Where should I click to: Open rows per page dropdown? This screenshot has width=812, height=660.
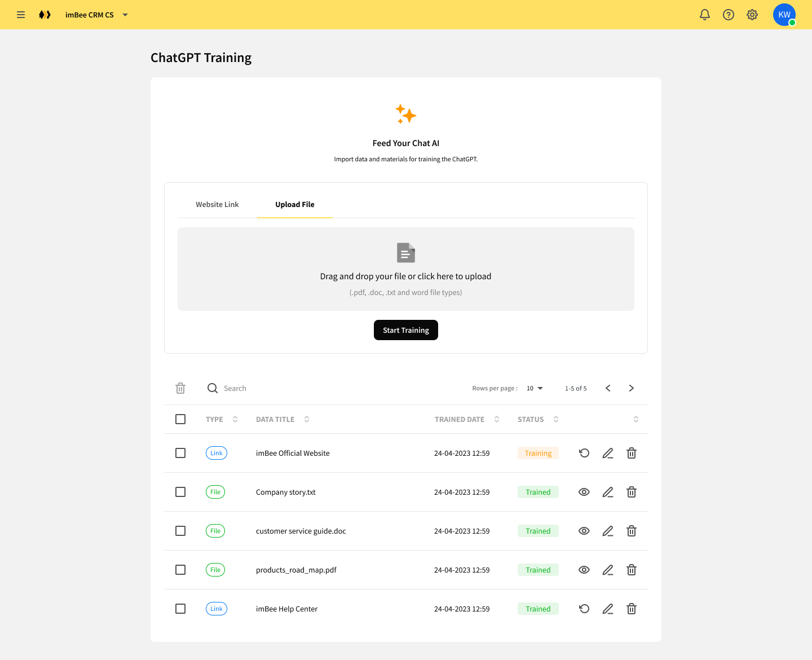[535, 388]
